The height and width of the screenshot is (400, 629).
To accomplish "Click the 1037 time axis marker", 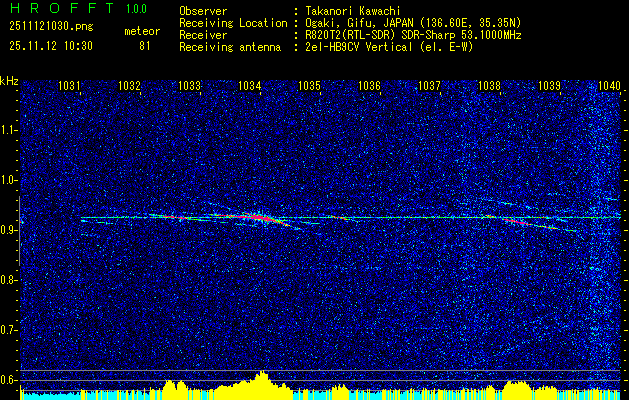I will [429, 85].
